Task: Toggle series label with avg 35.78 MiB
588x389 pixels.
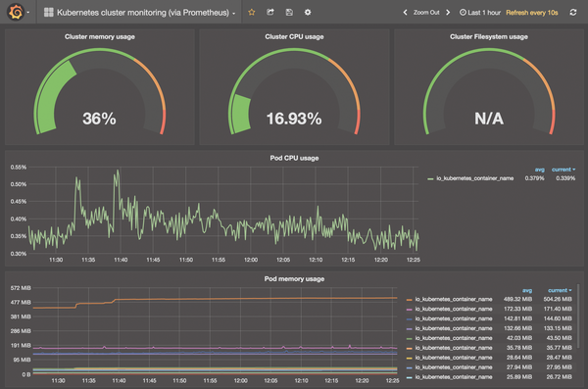Action: coord(454,348)
